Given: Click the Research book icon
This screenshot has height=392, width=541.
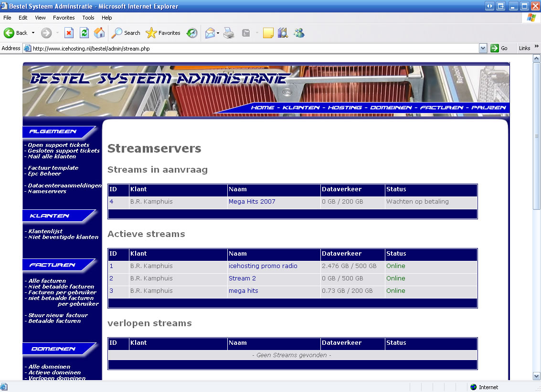Looking at the screenshot, I should coord(283,33).
